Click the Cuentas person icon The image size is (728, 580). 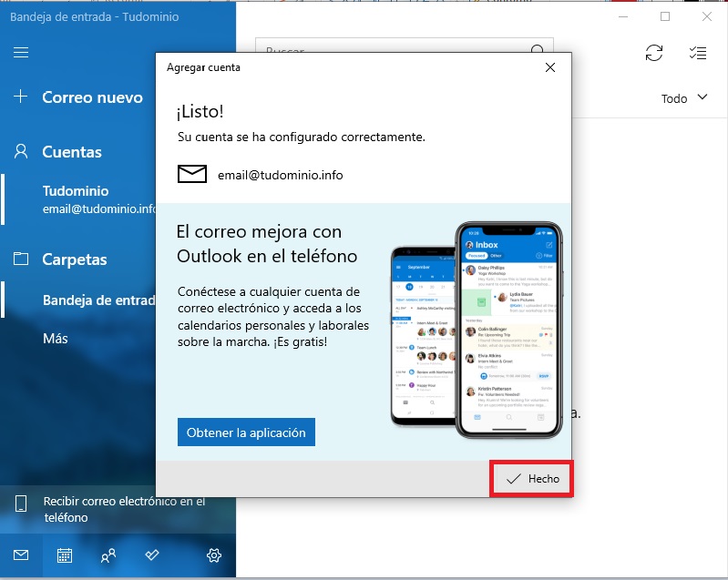[x=21, y=151]
